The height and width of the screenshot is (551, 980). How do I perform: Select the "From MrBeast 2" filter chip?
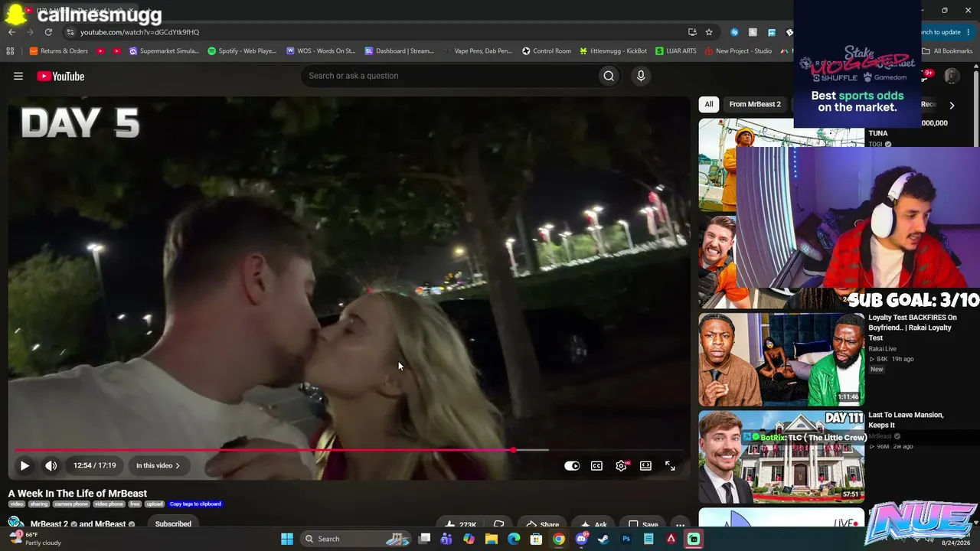[755, 104]
